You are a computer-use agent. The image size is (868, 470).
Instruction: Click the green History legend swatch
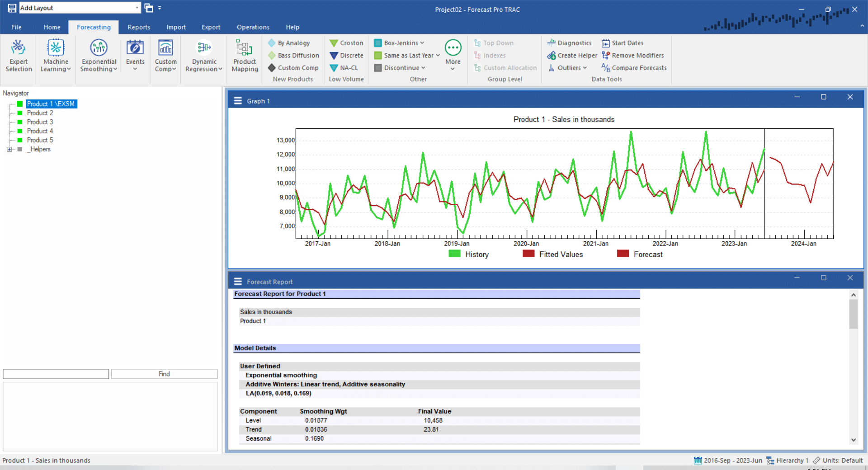tap(454, 254)
